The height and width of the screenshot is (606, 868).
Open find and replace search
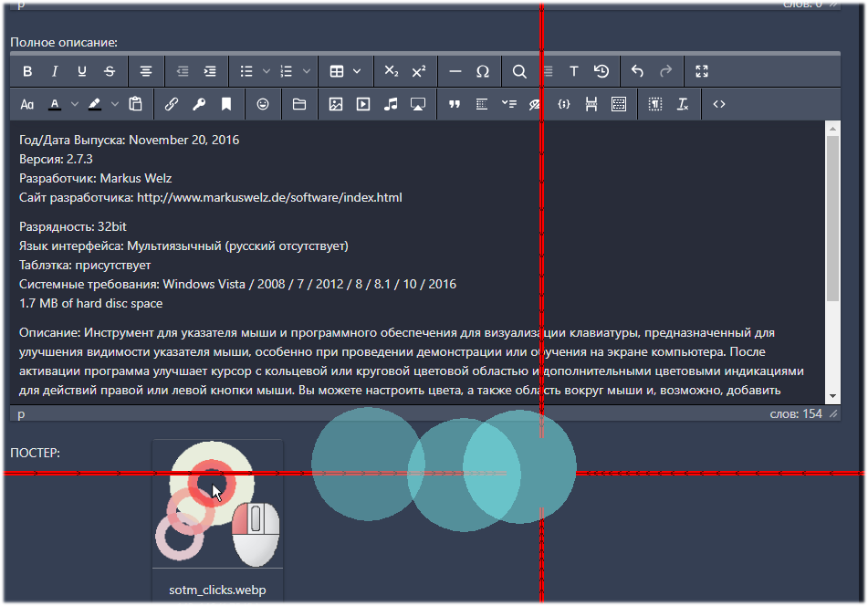[x=519, y=71]
